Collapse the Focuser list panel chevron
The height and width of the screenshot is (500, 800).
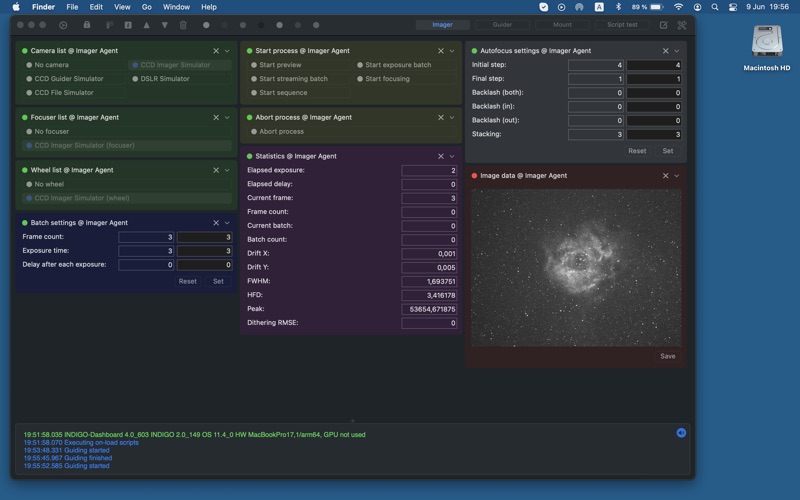pos(227,117)
